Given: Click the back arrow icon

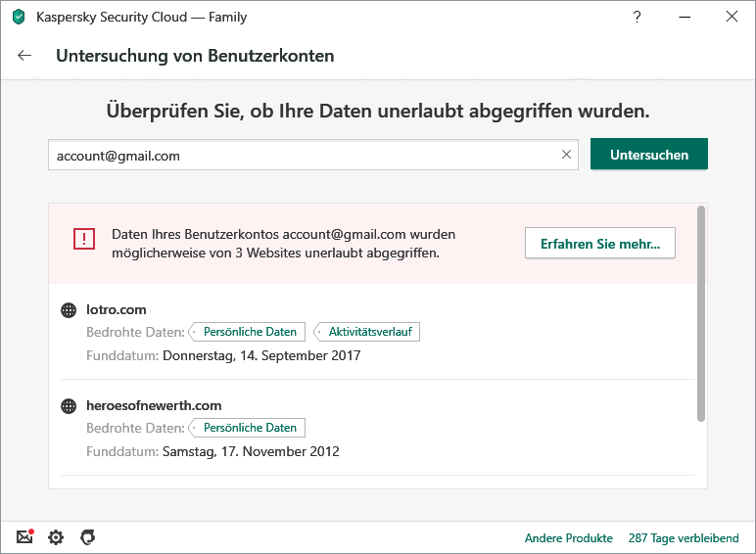Looking at the screenshot, I should 24,56.
